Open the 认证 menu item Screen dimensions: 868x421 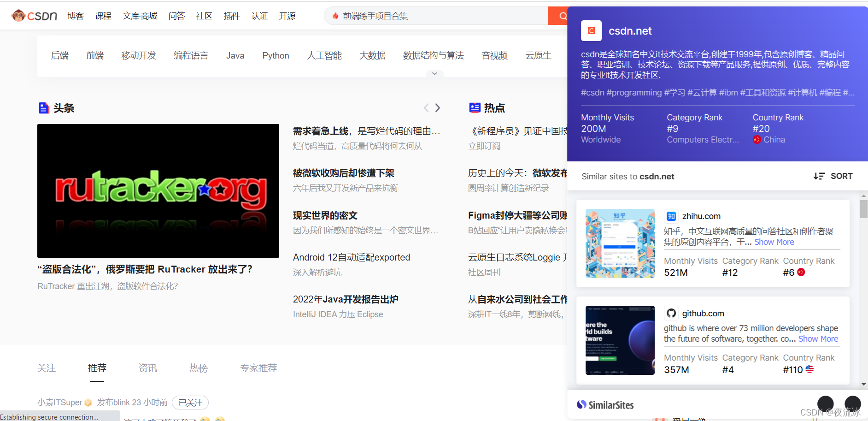click(x=259, y=16)
